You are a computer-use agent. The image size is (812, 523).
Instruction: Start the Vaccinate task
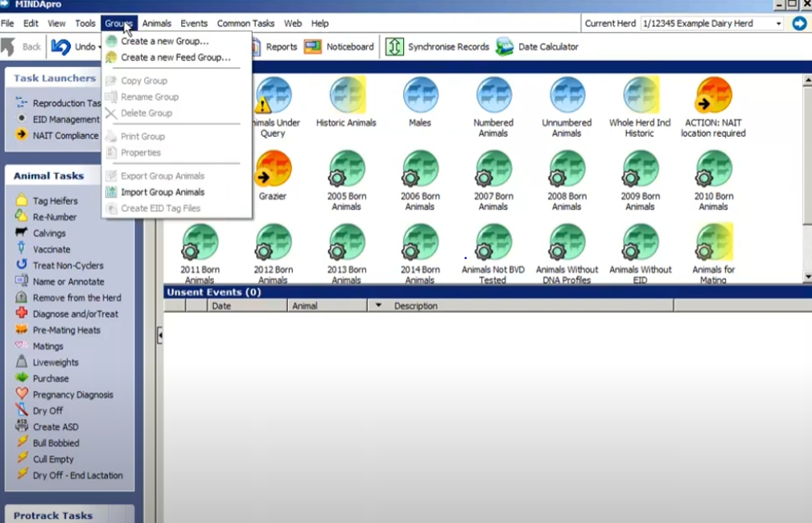click(x=52, y=249)
